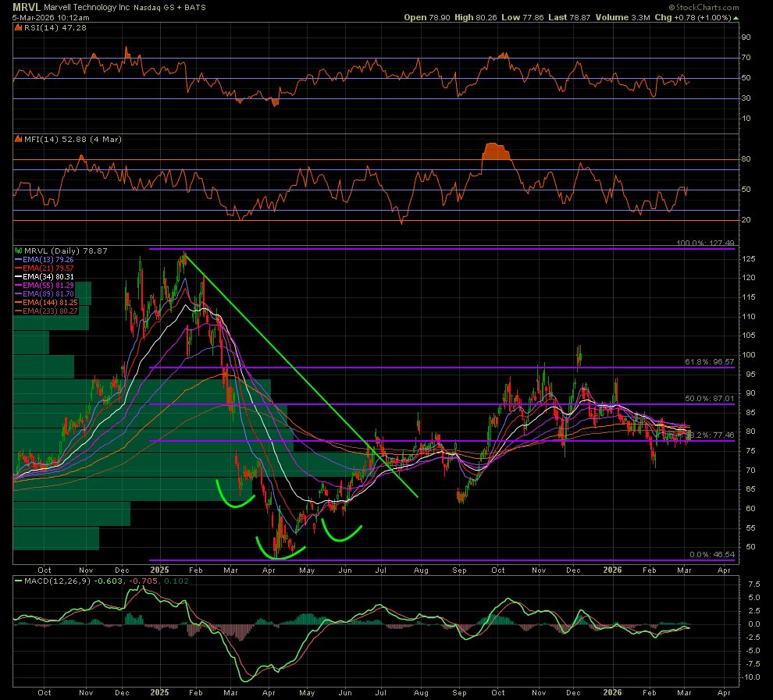Click the small icon before the MFI(14) label

[19, 140]
